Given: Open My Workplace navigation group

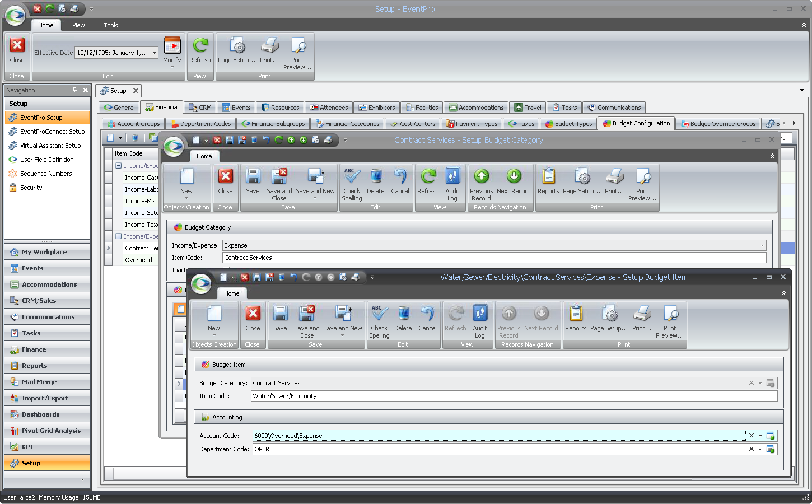Looking at the screenshot, I should point(47,252).
